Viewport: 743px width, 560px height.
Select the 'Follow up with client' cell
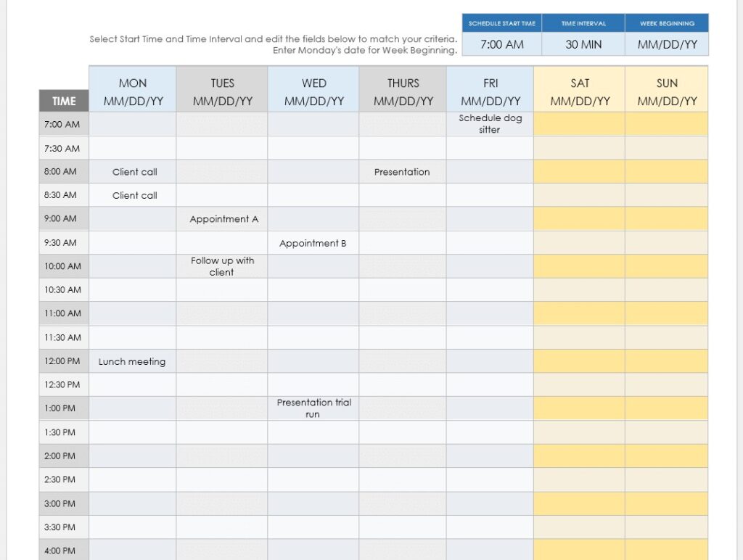pos(222,266)
